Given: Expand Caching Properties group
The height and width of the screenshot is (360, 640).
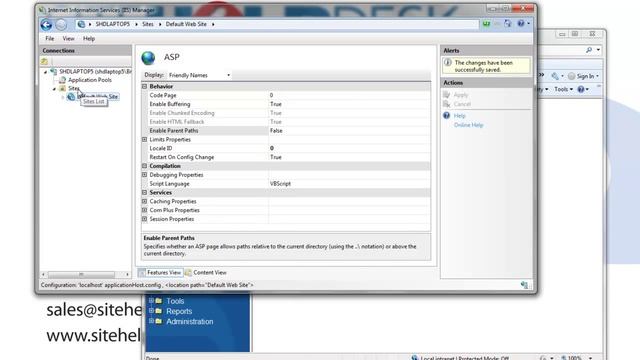Looking at the screenshot, I should tap(144, 201).
